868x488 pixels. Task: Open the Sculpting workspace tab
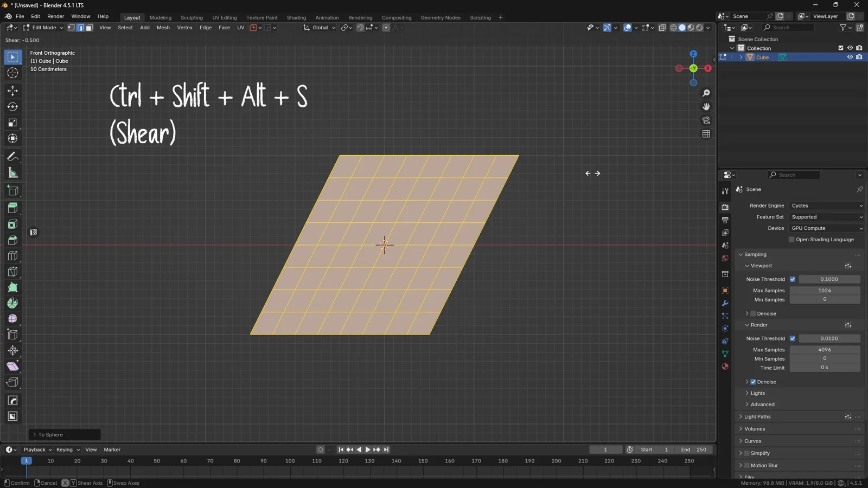coord(192,17)
